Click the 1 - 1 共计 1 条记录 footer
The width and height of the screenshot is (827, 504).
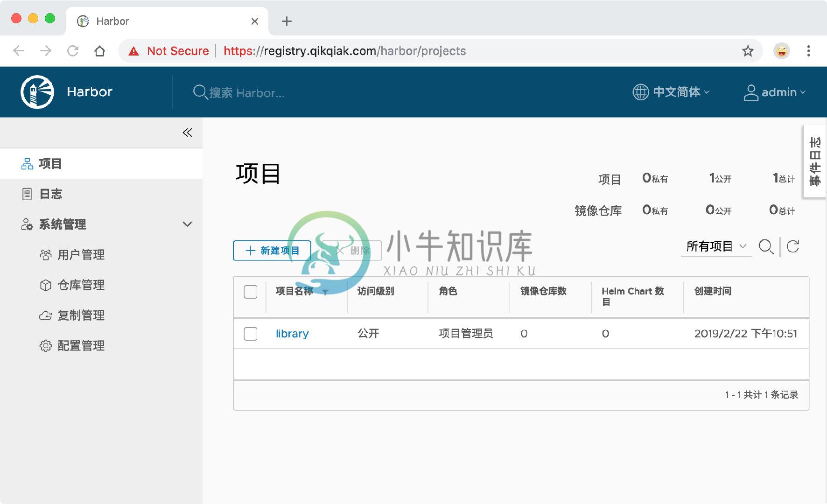762,395
